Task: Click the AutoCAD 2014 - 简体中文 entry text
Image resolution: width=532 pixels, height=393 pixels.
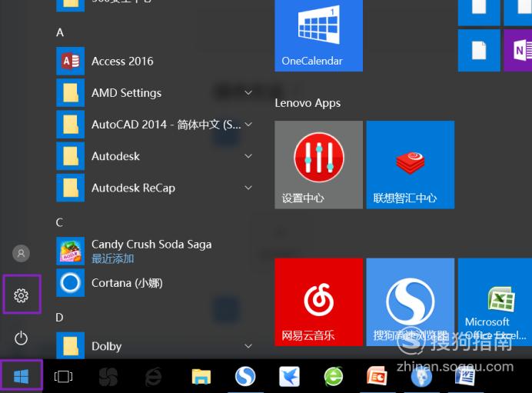Action: pos(167,125)
